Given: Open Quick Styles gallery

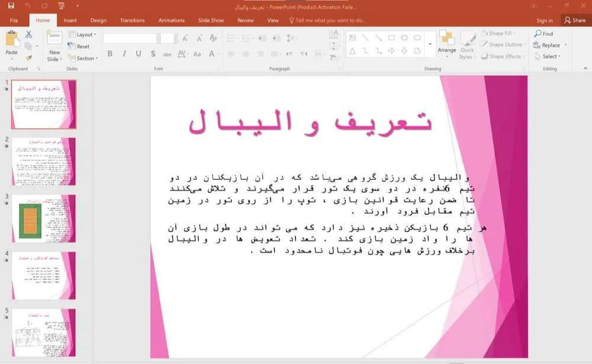Looking at the screenshot, I should [468, 45].
